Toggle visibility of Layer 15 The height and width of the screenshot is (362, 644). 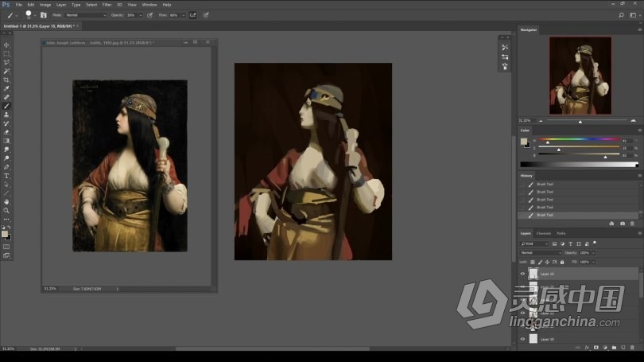(522, 274)
